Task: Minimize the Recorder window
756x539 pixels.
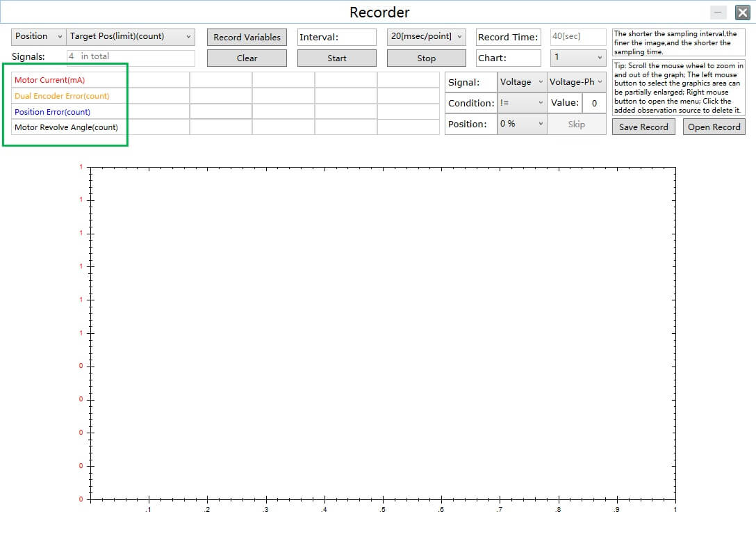Action: pos(718,13)
